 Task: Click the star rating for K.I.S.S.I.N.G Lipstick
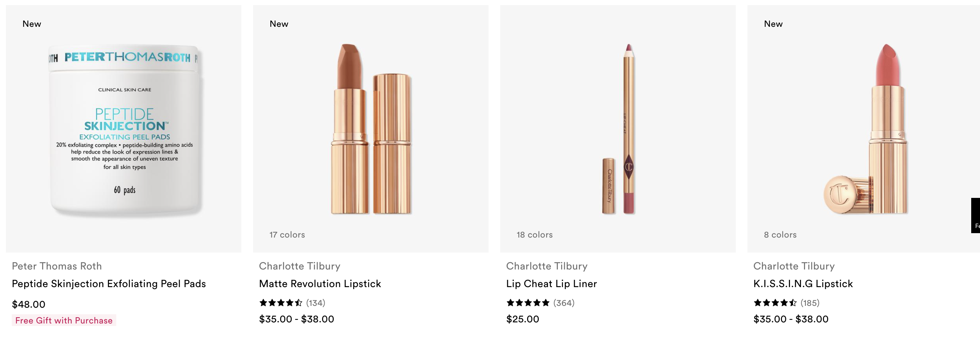click(x=775, y=303)
